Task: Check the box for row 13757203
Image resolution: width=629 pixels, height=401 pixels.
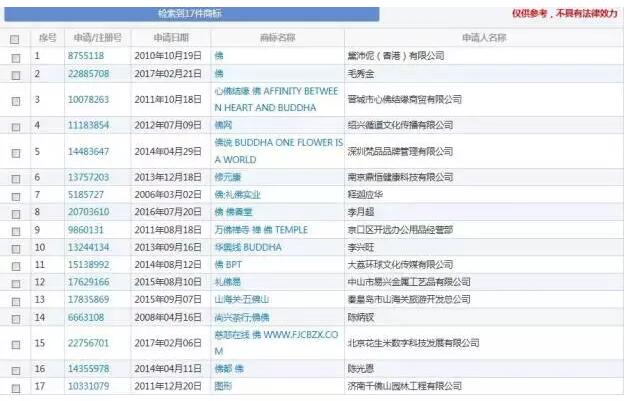Action: click(x=16, y=179)
